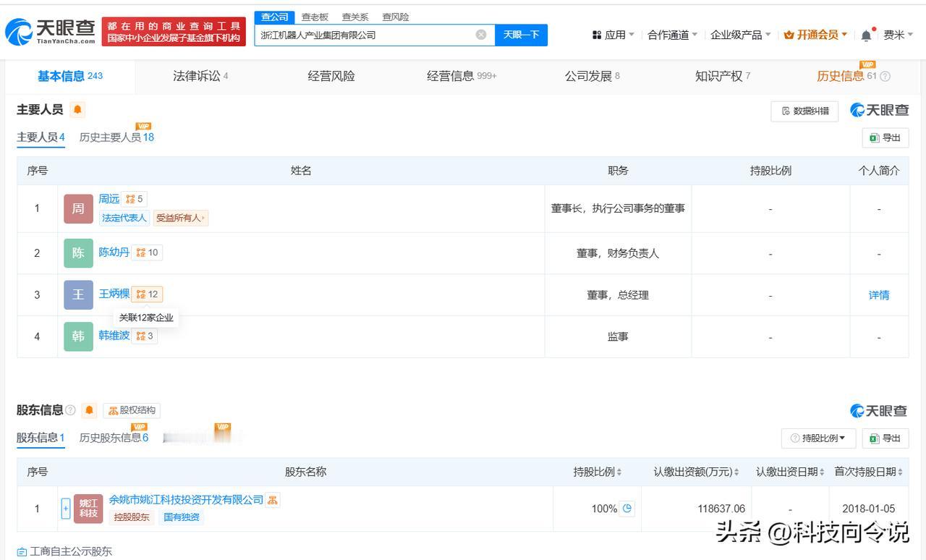Screen dimensions: 926x560
Task: Open the 基本信息 tab
Action: pos(70,76)
